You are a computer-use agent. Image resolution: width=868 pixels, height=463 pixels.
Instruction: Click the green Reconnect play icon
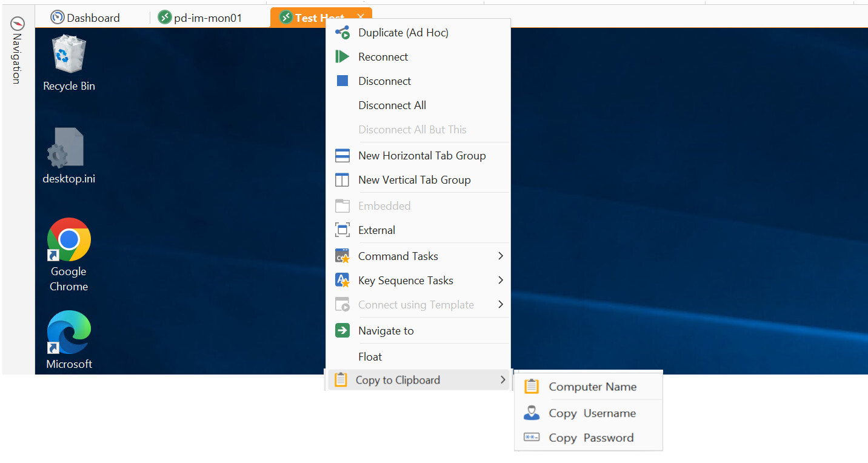click(342, 57)
